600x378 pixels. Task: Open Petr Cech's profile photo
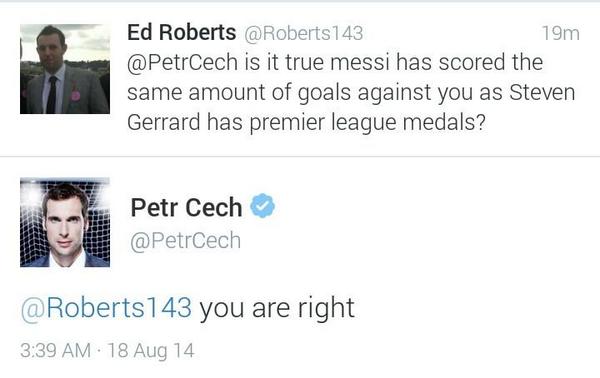click(65, 222)
